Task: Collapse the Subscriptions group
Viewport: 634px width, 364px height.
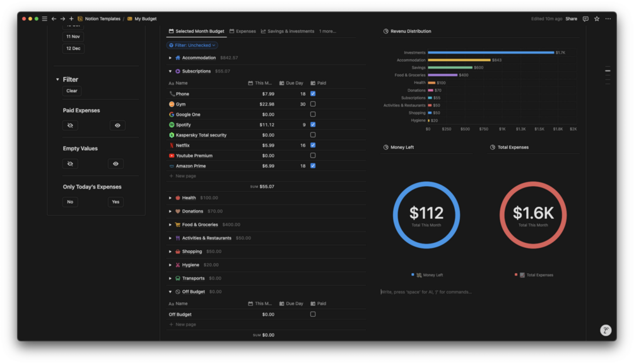Action: pos(170,71)
